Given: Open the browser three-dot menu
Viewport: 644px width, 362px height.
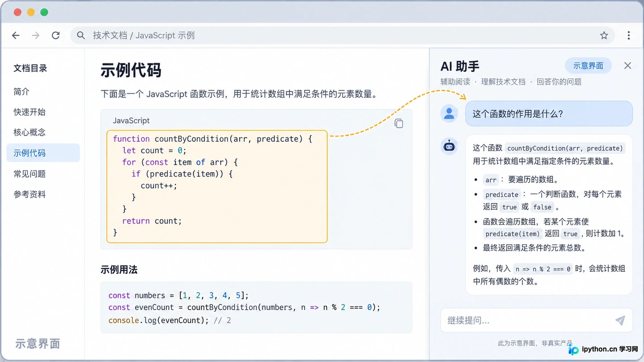Looking at the screenshot, I should [x=629, y=35].
